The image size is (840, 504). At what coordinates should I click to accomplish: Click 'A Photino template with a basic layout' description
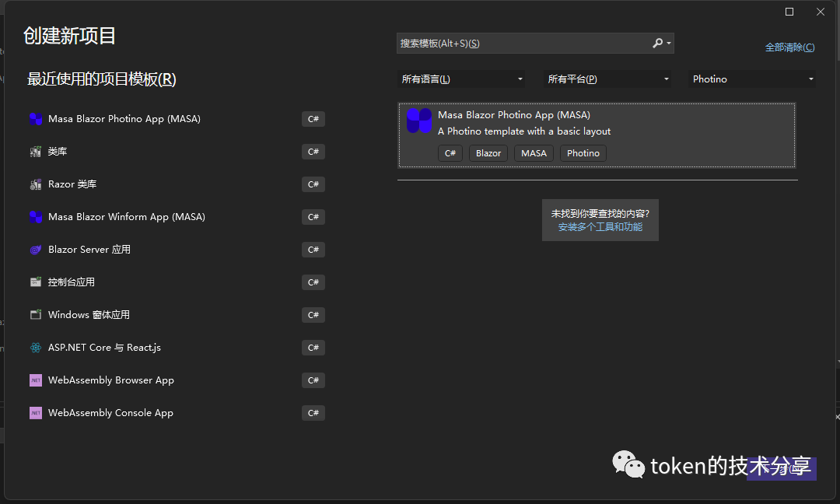tap(524, 131)
